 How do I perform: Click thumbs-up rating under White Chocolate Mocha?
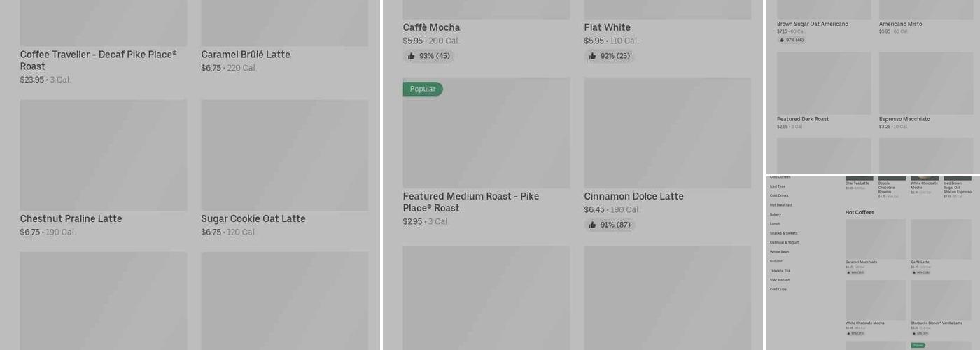point(855,333)
